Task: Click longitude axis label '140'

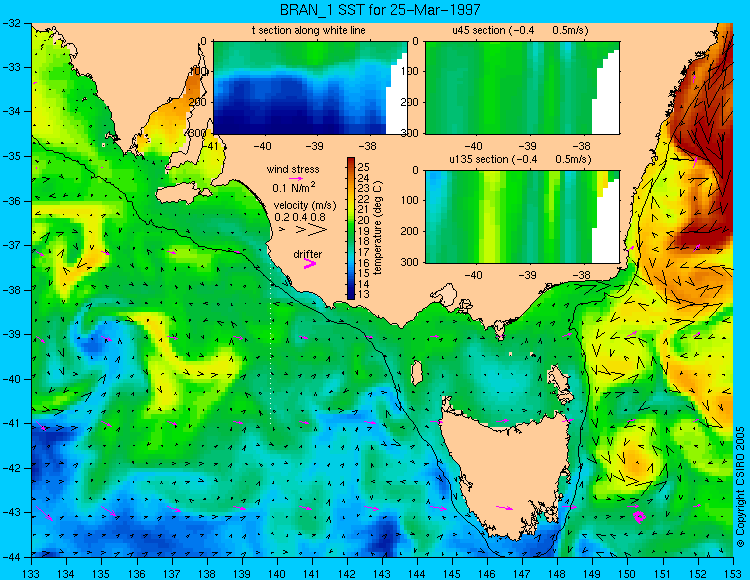Action: click(277, 574)
